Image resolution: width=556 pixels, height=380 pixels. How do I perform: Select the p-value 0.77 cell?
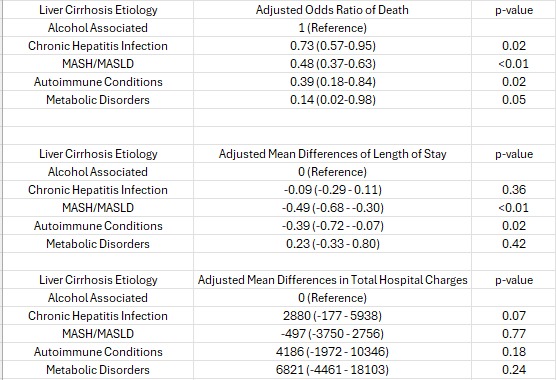coord(513,334)
